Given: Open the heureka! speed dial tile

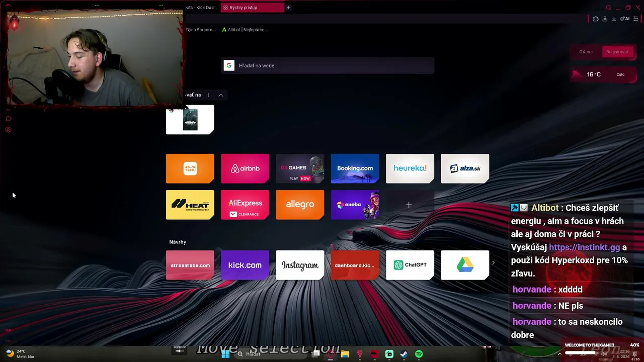Looking at the screenshot, I should point(410,168).
